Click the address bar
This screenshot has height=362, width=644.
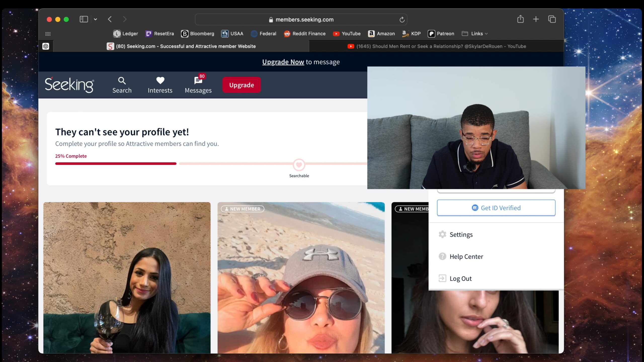[301, 20]
